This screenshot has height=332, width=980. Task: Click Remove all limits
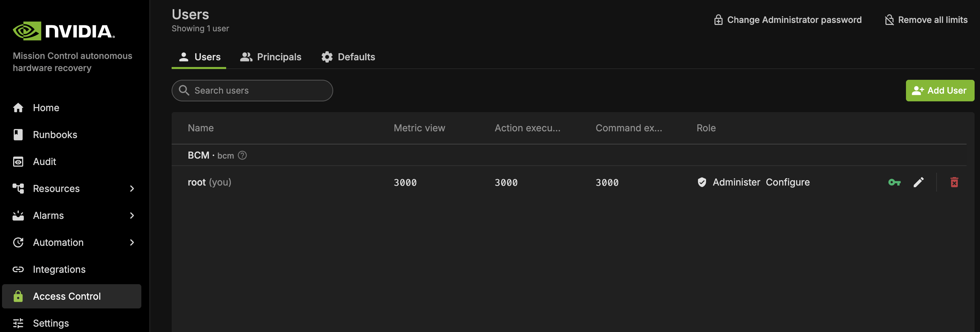[926, 20]
